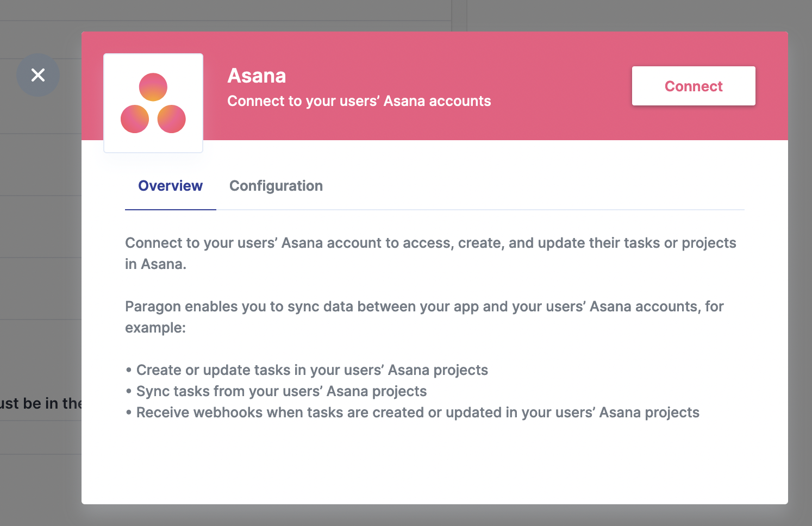The image size is (812, 526).
Task: Click the paragraph starting "Paragon enables you to sync data"
Action: (x=424, y=317)
